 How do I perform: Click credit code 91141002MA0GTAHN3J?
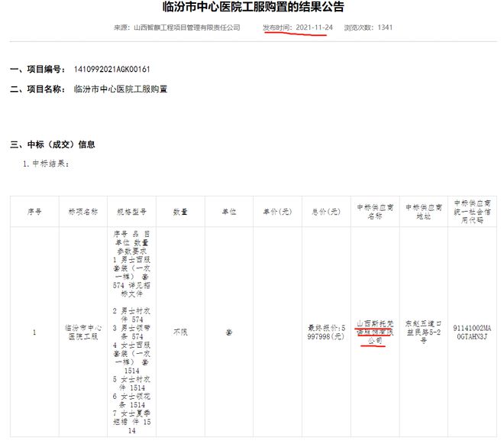coord(472,332)
